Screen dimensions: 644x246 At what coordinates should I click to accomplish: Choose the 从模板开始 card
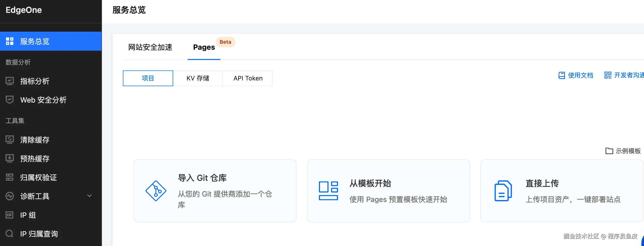click(x=388, y=191)
